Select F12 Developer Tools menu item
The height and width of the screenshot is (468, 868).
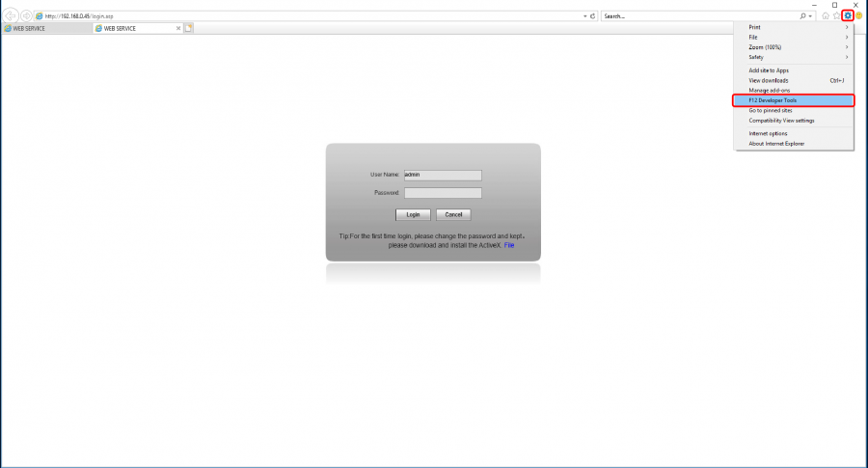pos(793,100)
